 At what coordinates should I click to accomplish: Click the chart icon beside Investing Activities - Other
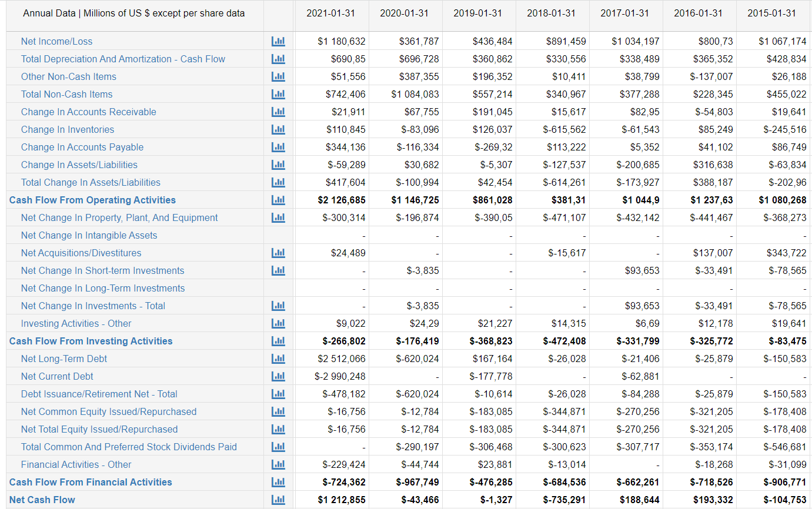[x=278, y=323]
